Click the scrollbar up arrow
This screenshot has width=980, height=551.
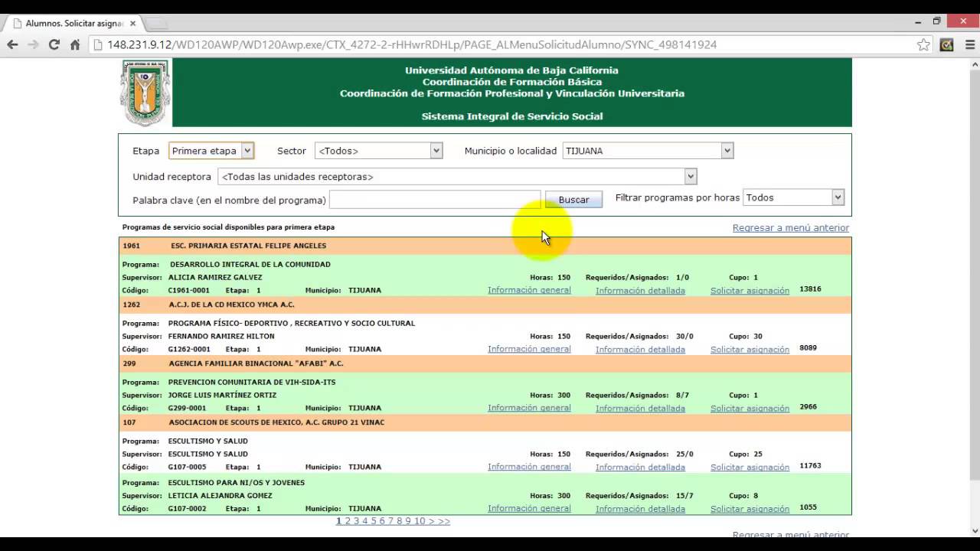pyautogui.click(x=974, y=64)
